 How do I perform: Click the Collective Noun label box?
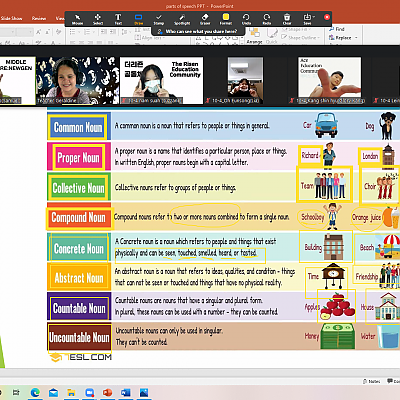click(79, 187)
